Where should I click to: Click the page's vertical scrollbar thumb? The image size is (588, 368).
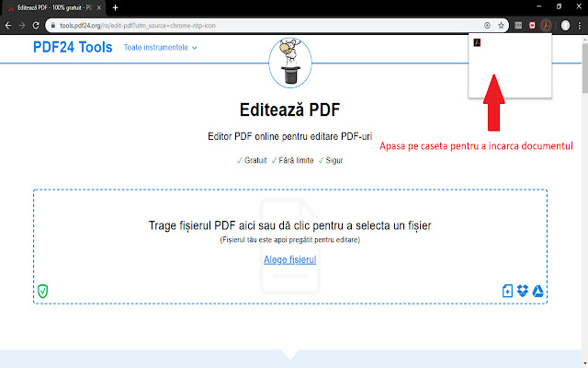(585, 67)
